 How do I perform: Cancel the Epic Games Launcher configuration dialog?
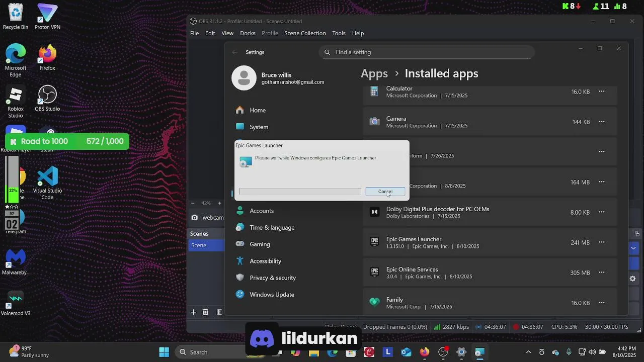[x=385, y=192]
